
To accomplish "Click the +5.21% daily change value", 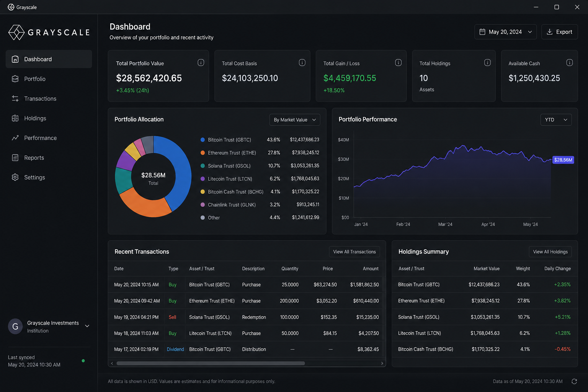I will pos(562,317).
